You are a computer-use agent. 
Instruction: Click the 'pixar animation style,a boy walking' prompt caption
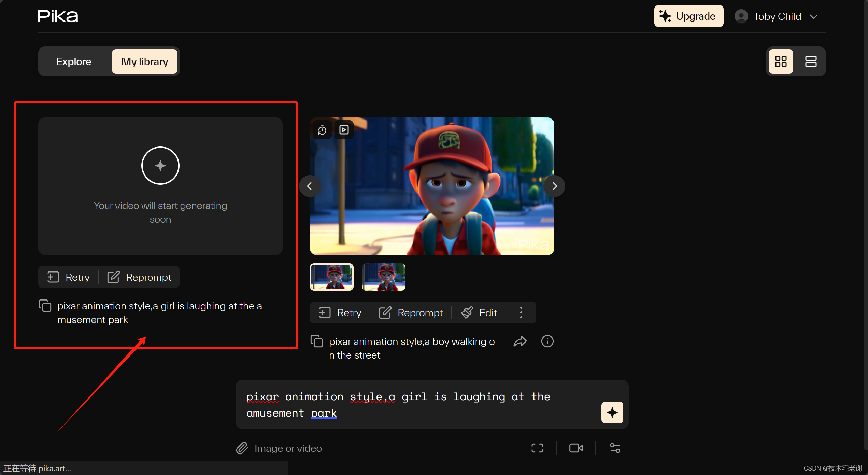(412, 348)
